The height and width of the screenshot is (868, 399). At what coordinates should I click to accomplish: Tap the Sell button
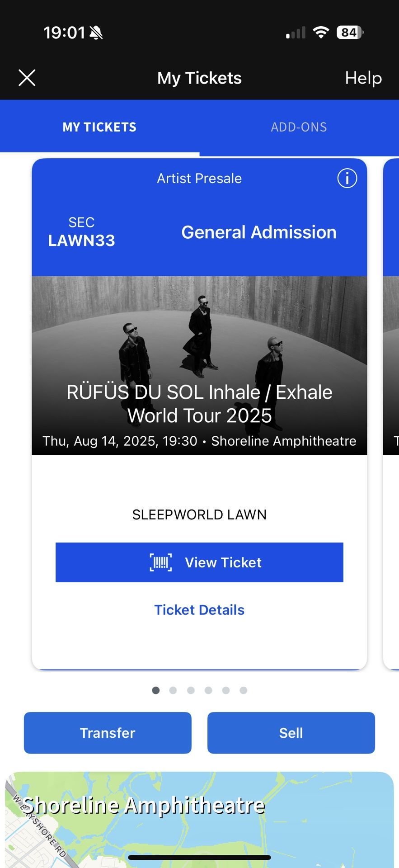click(291, 733)
